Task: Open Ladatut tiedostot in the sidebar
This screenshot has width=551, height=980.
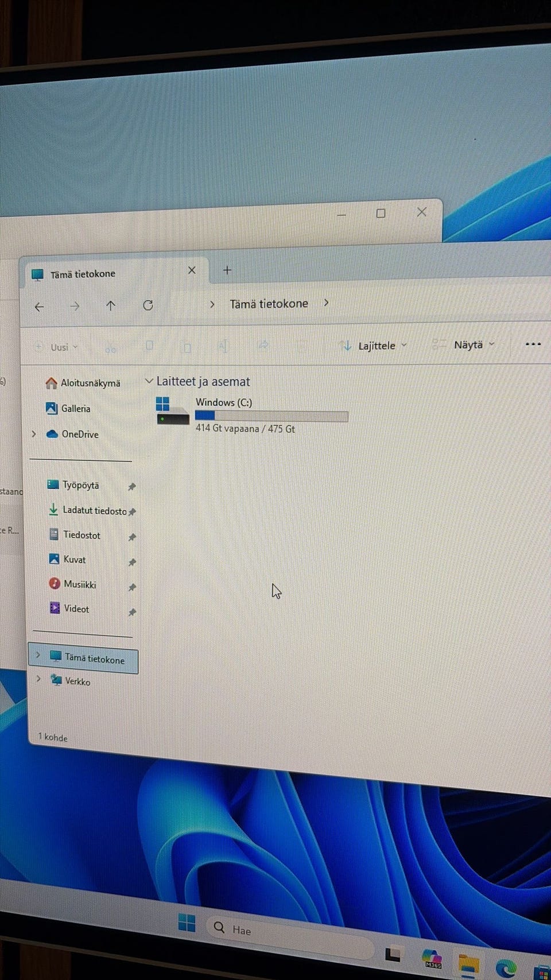Action: (87, 510)
